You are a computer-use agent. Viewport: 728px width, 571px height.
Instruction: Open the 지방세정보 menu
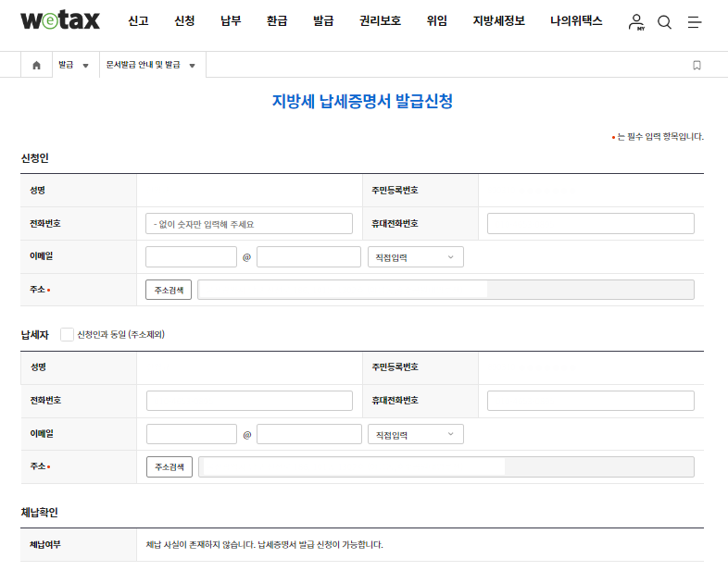[x=498, y=21]
